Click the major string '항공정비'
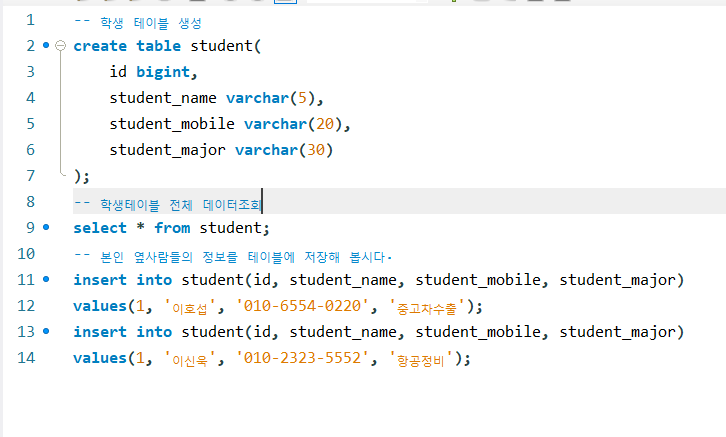This screenshot has height=437, width=726. coord(420,359)
